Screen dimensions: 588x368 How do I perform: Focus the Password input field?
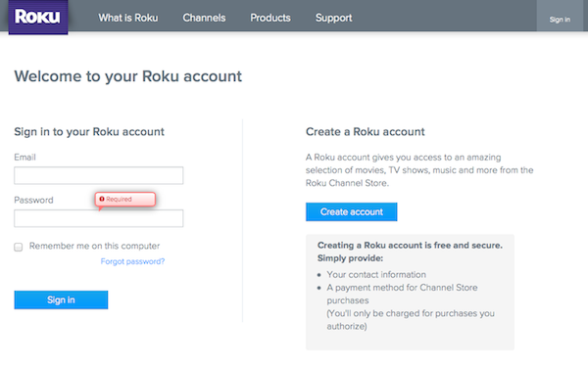coord(99,218)
